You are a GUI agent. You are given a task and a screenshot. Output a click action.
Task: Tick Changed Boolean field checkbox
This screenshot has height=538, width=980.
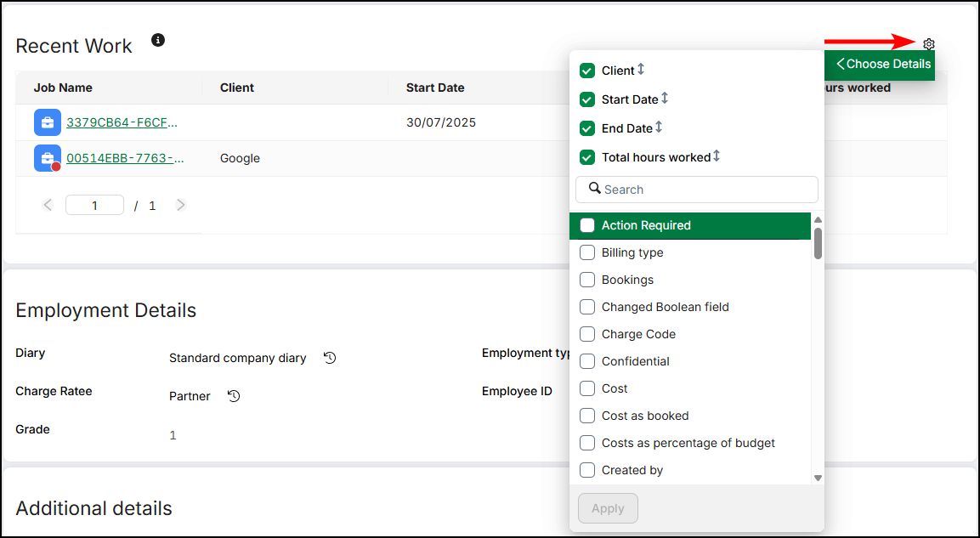tap(586, 307)
